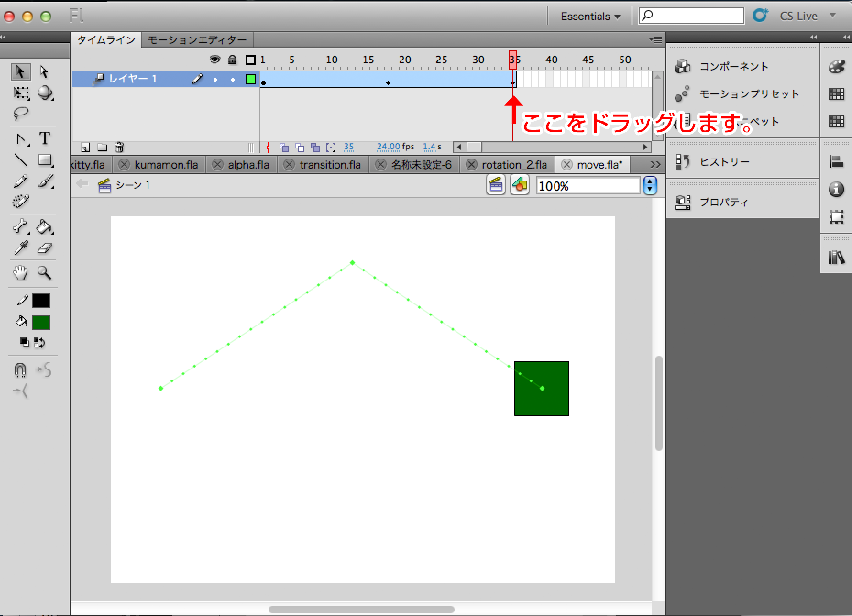Toggle visibility dot for レイヤー 1
The image size is (852, 616).
(215, 80)
